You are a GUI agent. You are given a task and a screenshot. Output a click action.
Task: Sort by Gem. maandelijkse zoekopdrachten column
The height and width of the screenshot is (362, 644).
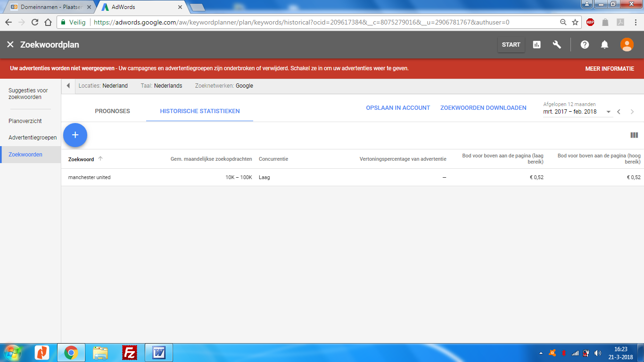211,159
